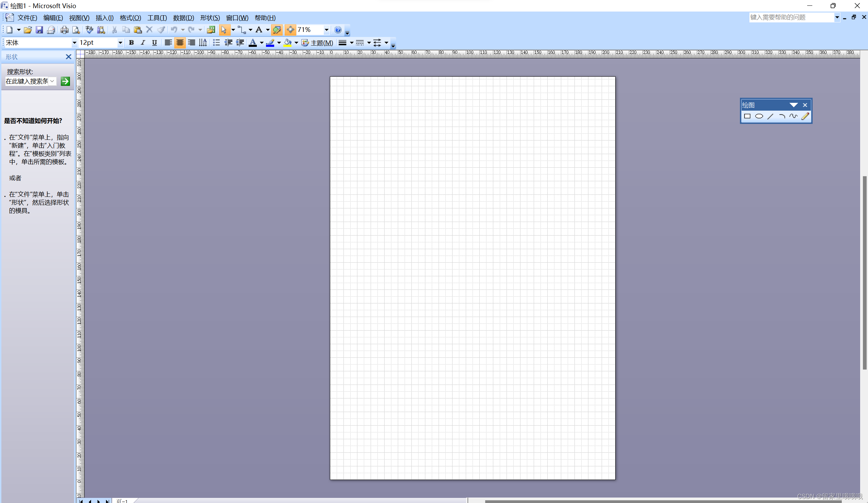Viewport: 868px width, 503px height.
Task: Toggle the Drawing Tools toolbar button
Action: tap(277, 30)
